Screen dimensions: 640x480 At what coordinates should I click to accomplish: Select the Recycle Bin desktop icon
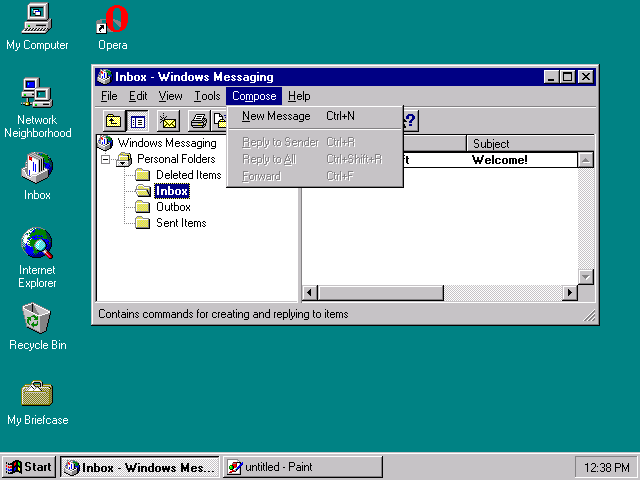click(38, 327)
